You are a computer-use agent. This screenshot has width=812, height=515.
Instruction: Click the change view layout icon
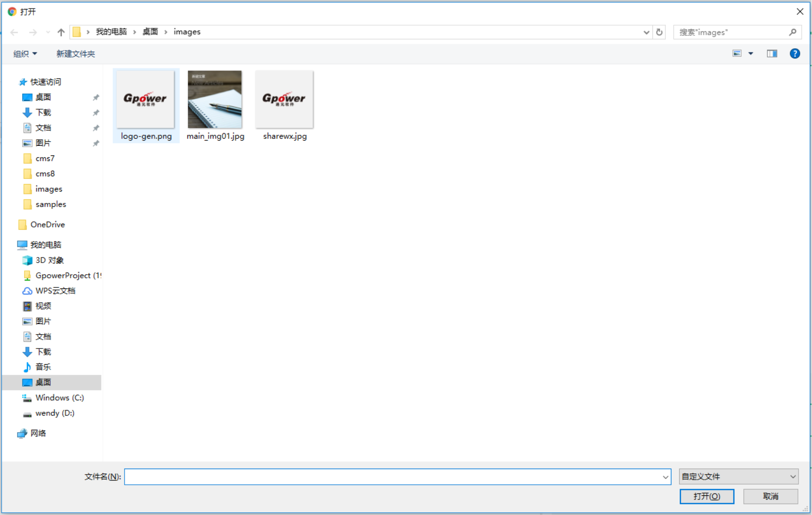(737, 54)
